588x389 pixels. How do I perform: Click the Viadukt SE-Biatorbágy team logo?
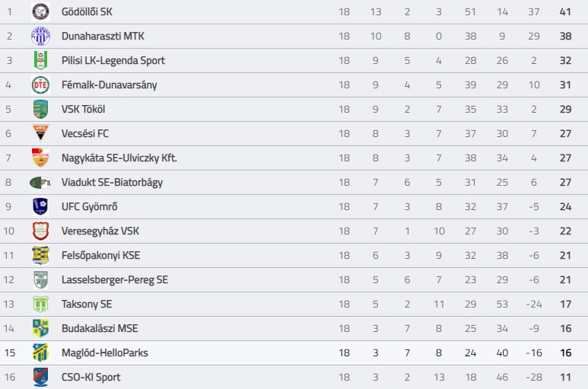(40, 182)
